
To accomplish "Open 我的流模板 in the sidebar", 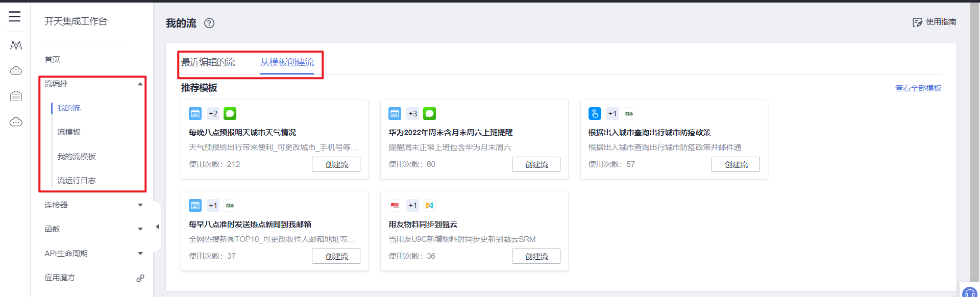I will click(77, 157).
